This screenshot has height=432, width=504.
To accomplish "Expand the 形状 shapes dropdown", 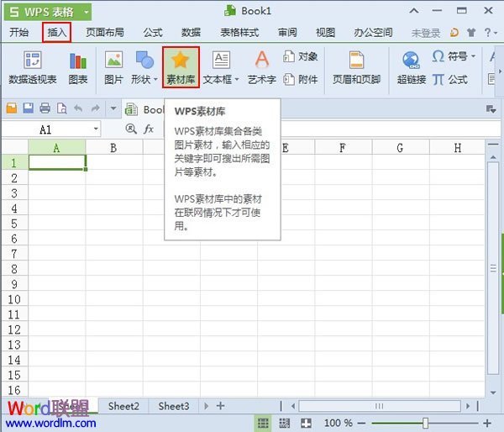I will (157, 79).
